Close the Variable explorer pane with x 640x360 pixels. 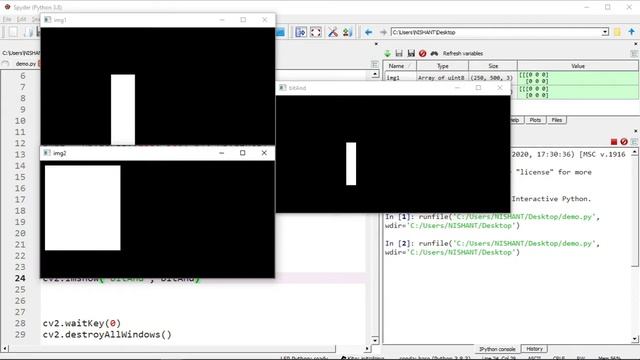click(x=636, y=44)
